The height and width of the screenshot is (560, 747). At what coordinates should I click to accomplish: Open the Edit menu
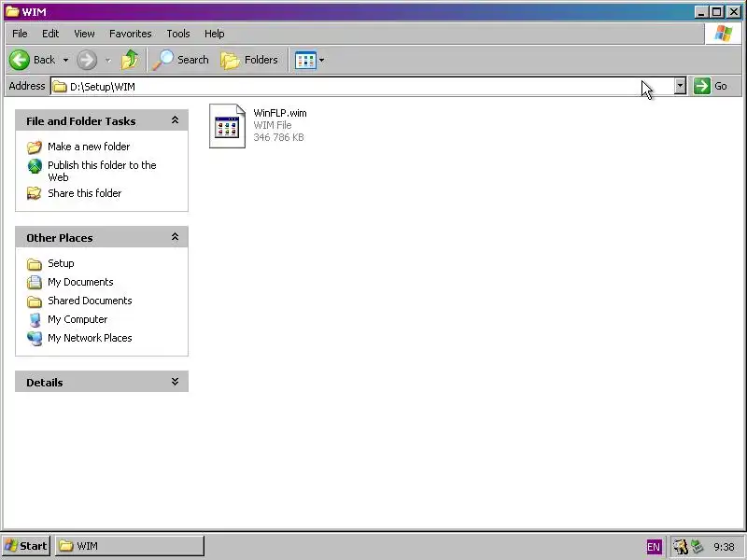pos(50,34)
